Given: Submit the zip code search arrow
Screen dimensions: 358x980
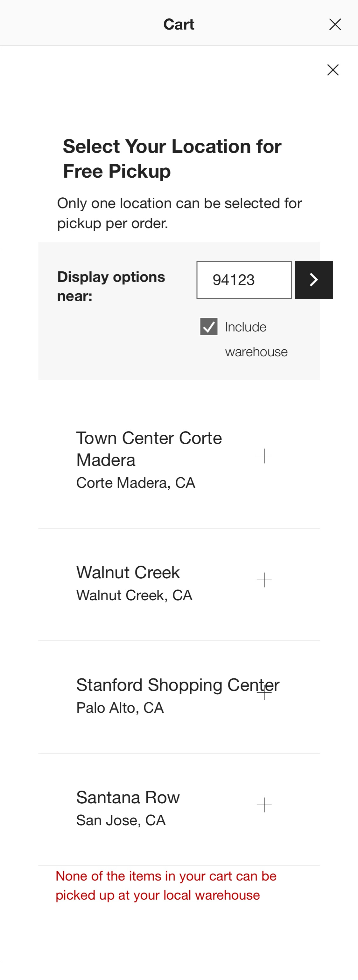Looking at the screenshot, I should [313, 280].
